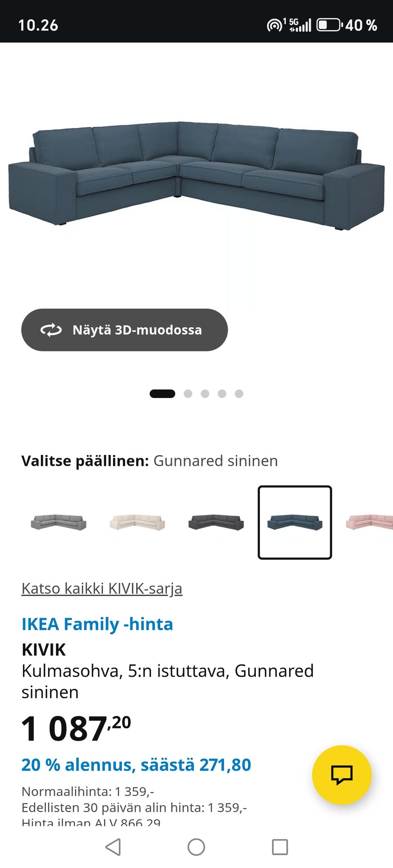393x868 pixels.
Task: Expand the second carousel dot image
Action: pos(187,394)
